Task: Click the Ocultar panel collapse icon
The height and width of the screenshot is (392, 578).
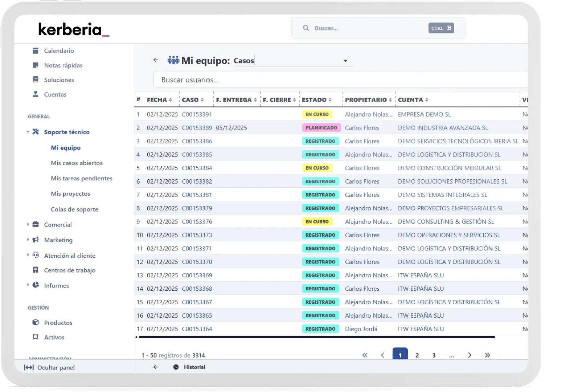Action: (29, 367)
